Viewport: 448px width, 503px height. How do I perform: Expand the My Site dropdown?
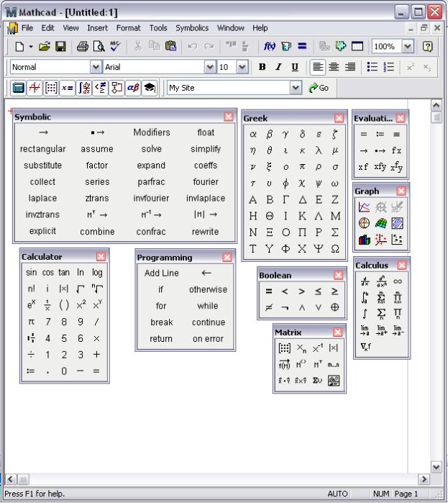click(296, 88)
